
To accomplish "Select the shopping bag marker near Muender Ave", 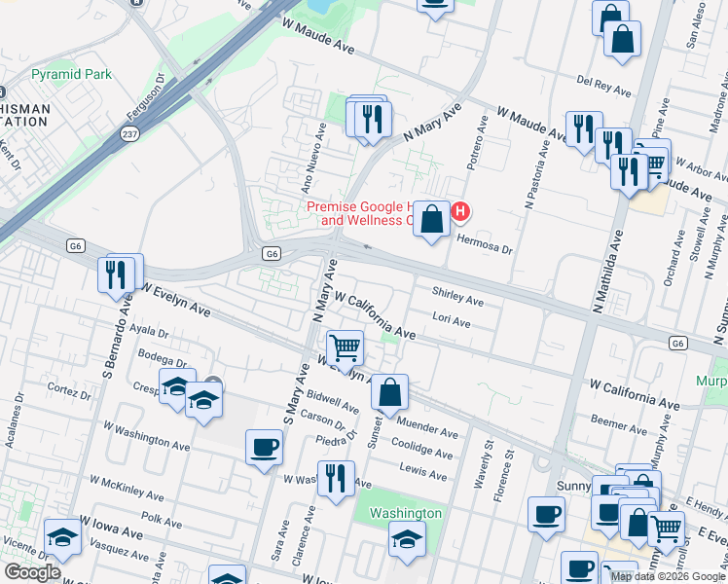I will (x=389, y=393).
